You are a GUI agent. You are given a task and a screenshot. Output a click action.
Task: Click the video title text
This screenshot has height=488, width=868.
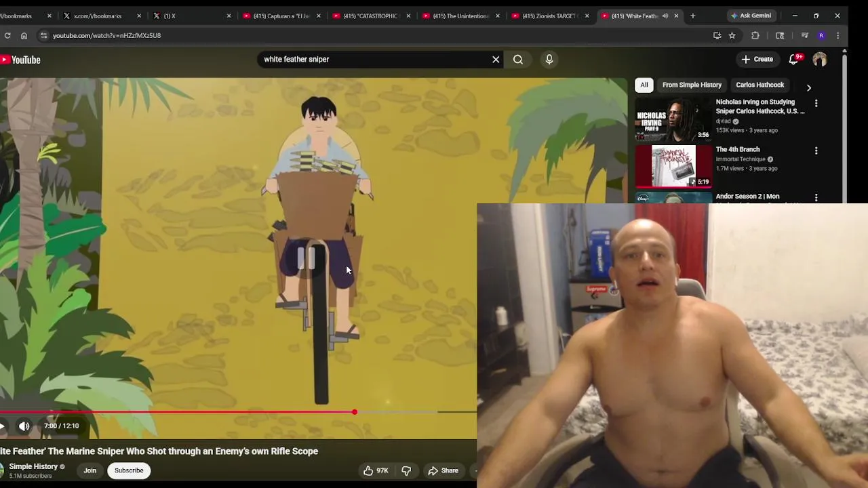159,451
